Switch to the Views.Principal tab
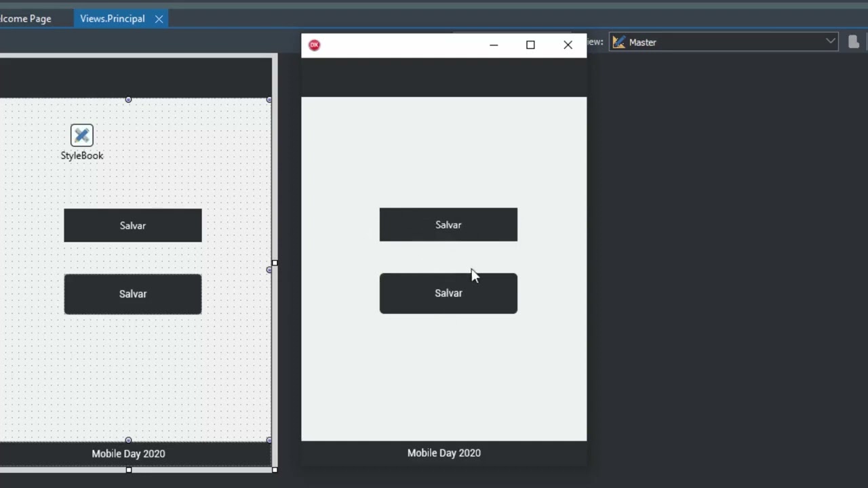 113,18
